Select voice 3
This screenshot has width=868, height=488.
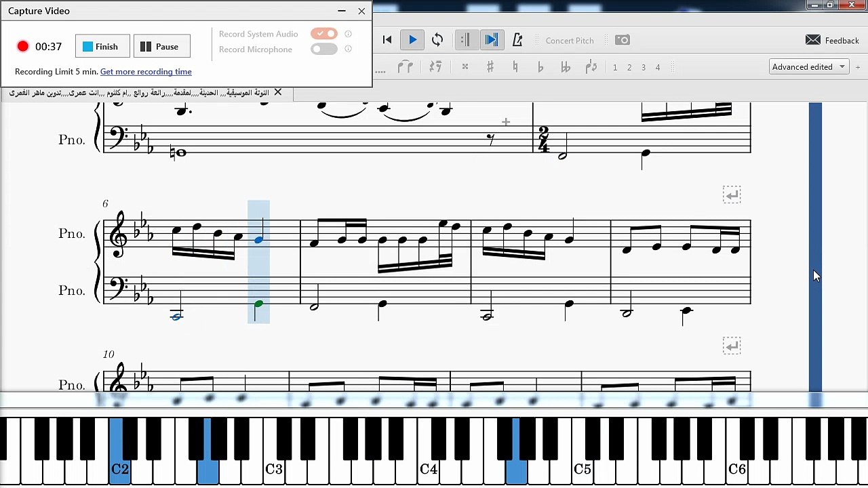644,67
